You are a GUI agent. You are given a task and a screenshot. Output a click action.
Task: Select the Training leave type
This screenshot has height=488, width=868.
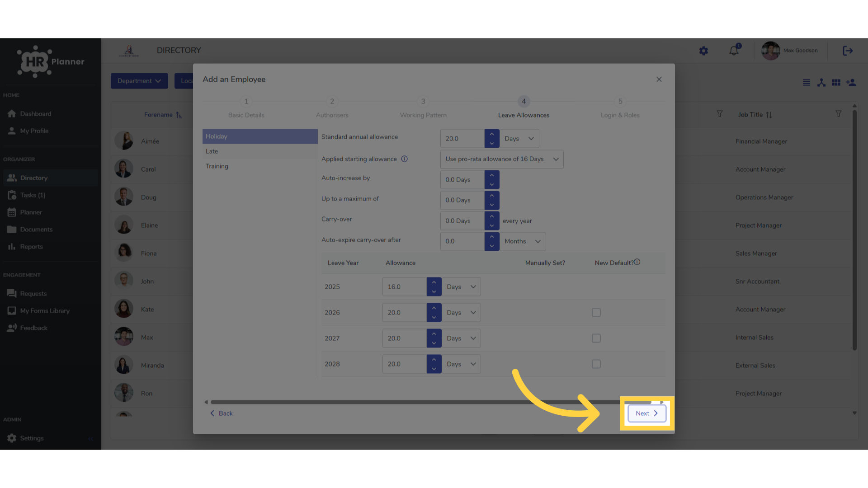(x=260, y=166)
